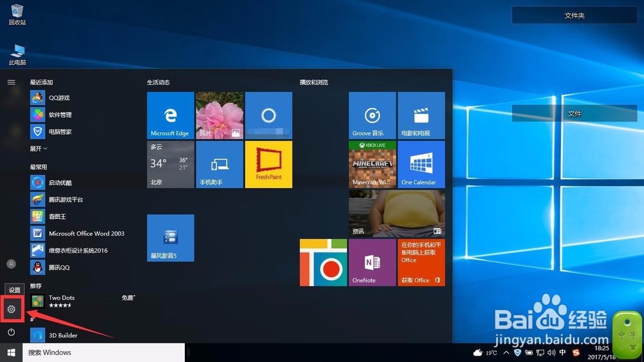644x362 pixels.
Task: Open the 手机助手 tile
Action: 220,164
